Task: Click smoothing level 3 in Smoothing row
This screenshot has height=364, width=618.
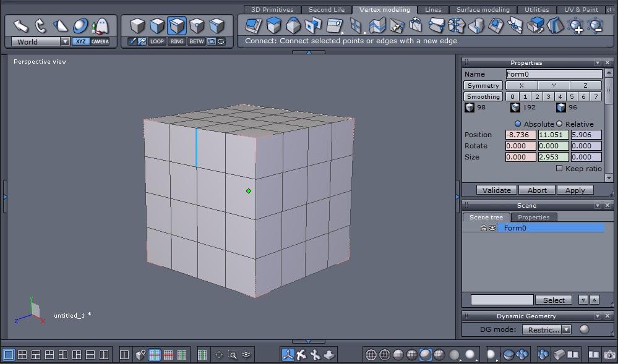Action: click(548, 96)
